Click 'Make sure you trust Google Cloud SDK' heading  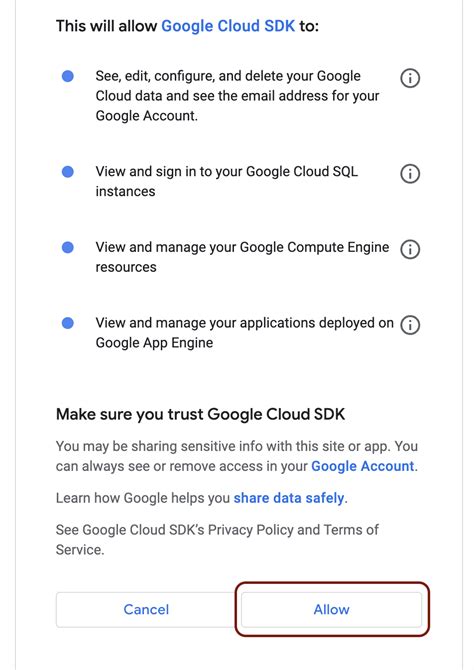(200, 414)
